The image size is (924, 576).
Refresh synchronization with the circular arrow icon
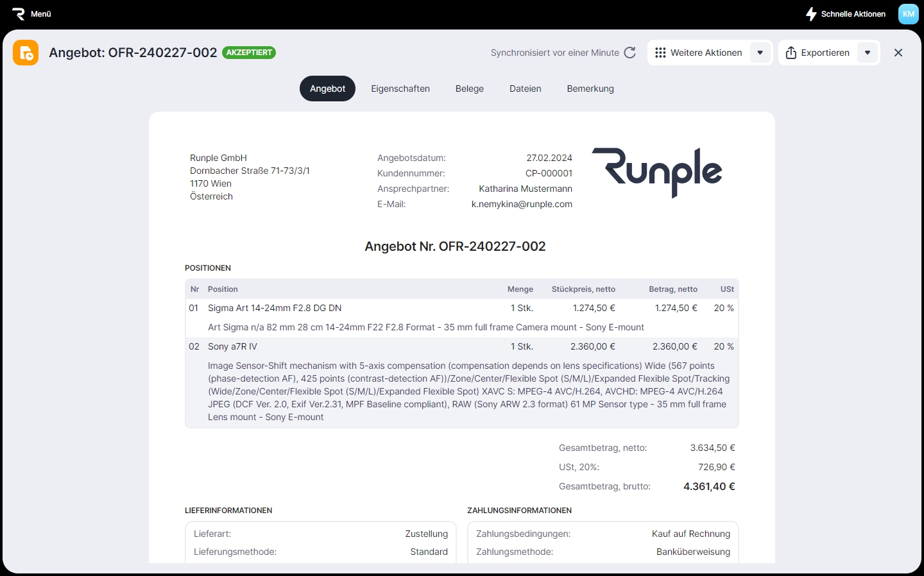pyautogui.click(x=630, y=53)
